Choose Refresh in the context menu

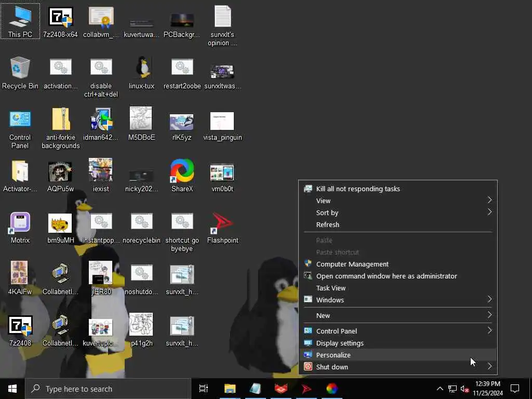(x=398, y=224)
